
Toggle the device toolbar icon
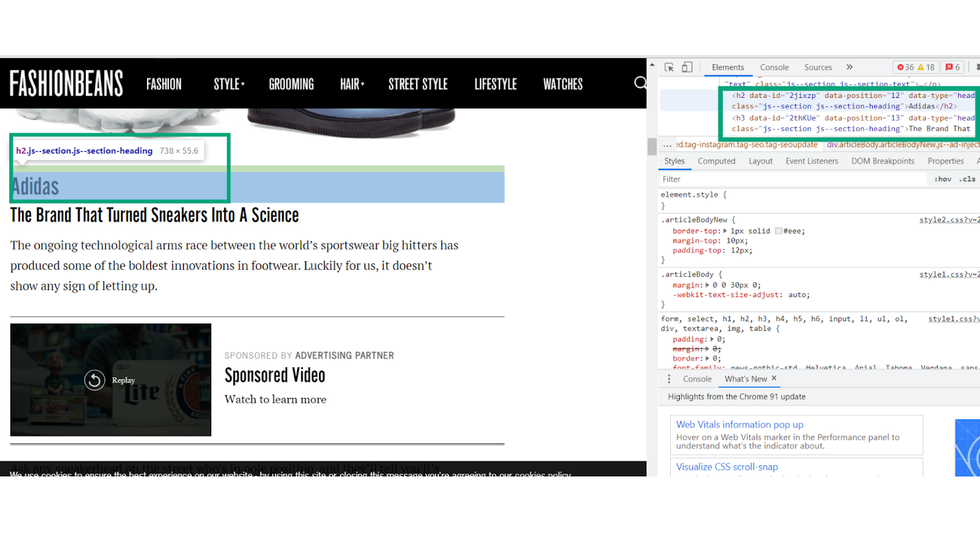pos(687,67)
